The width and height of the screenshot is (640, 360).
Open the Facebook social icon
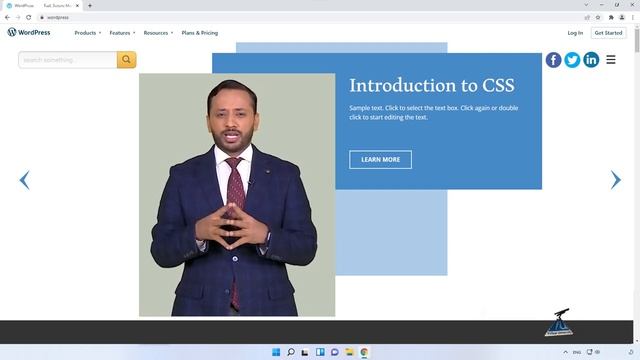[553, 60]
